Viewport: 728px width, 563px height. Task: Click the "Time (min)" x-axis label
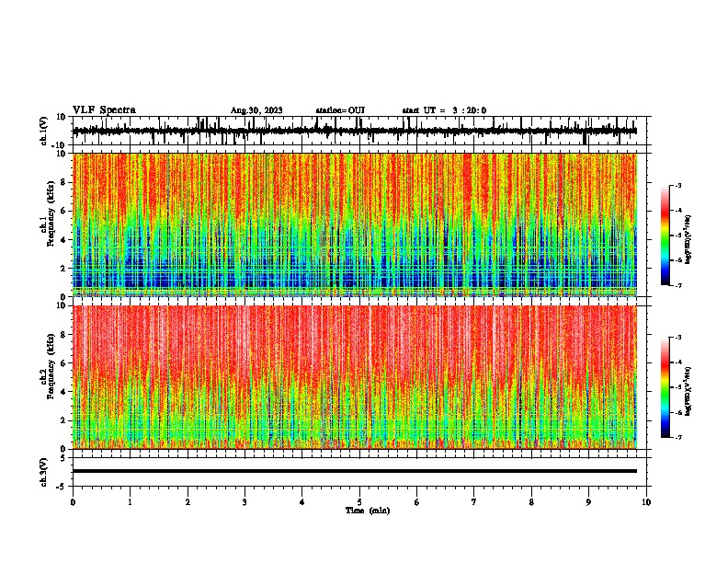(368, 511)
